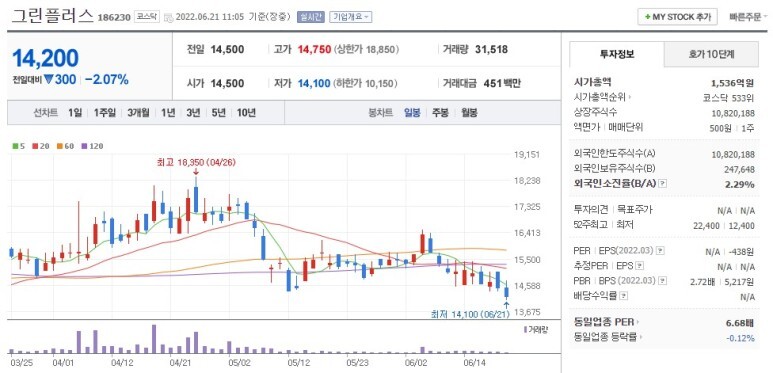Click the 투자의견 목표주가 label row

613,210
